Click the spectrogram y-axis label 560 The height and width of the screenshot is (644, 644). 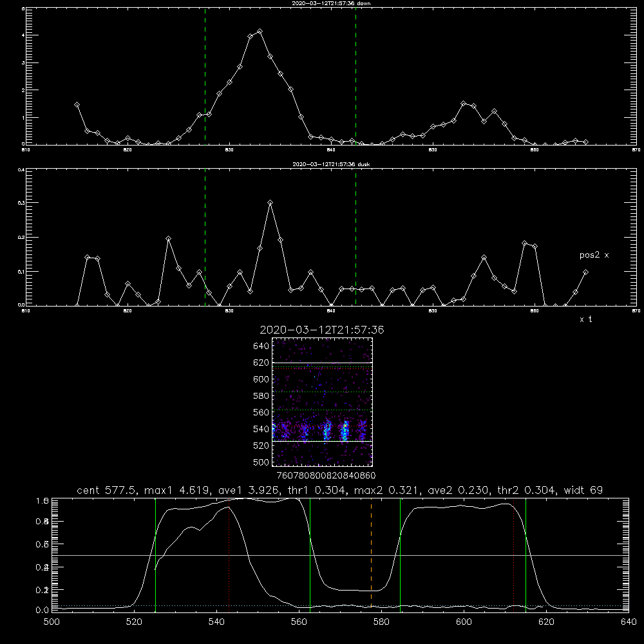click(261, 412)
